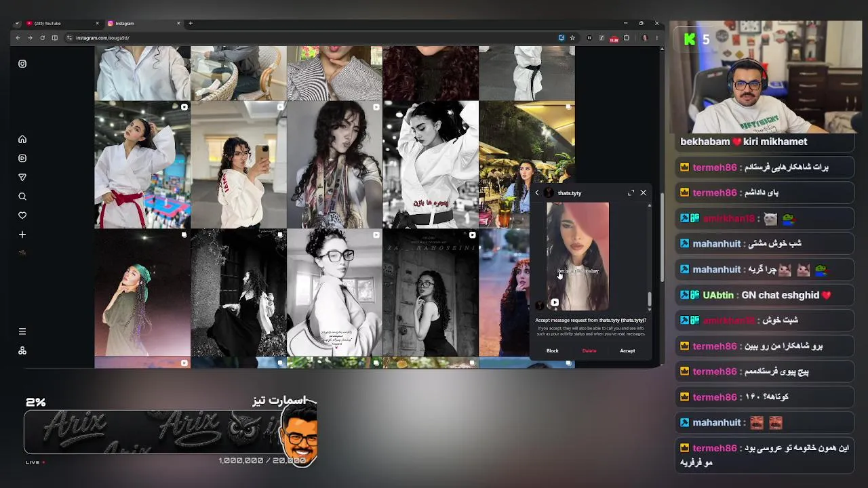
Task: Close the thats.tyty chat popup
Action: coord(644,193)
